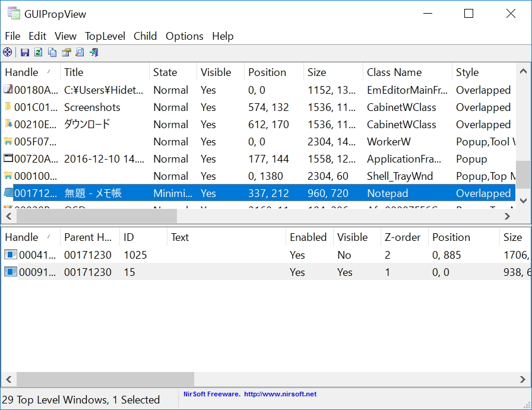Open the TopLevel menu

coord(104,36)
